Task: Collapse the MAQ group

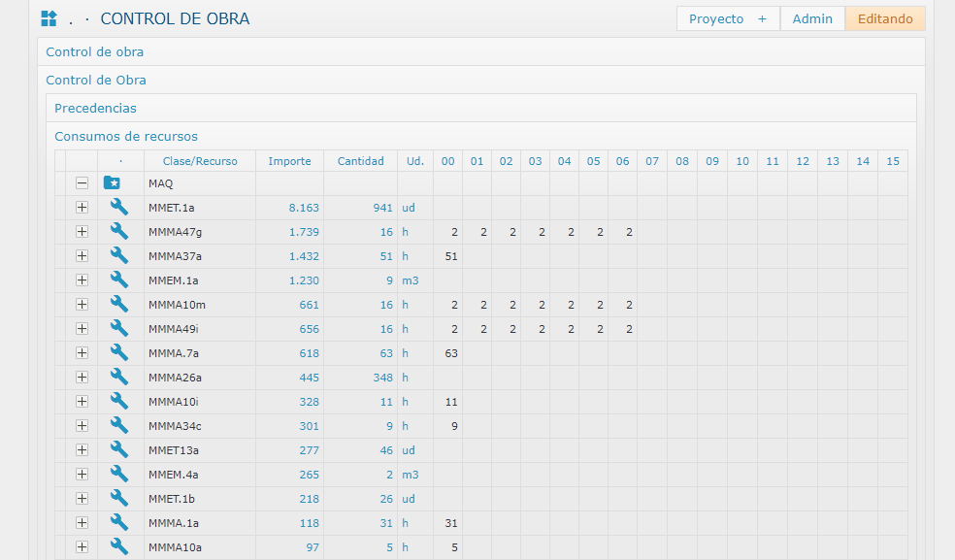Action: pos(82,183)
